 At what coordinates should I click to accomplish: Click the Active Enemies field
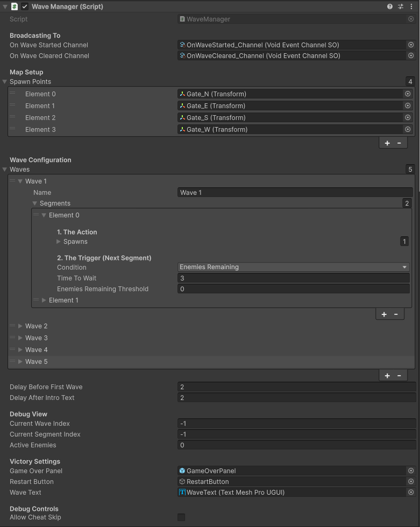[x=297, y=445]
